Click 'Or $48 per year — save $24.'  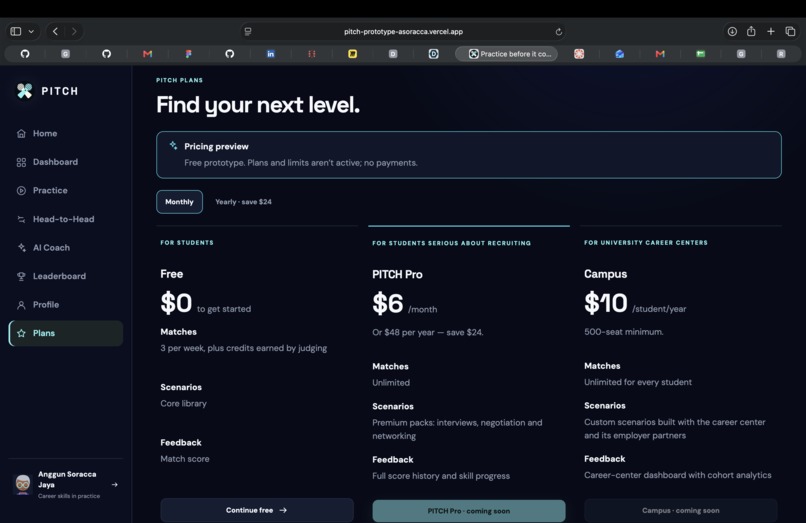[x=428, y=332]
